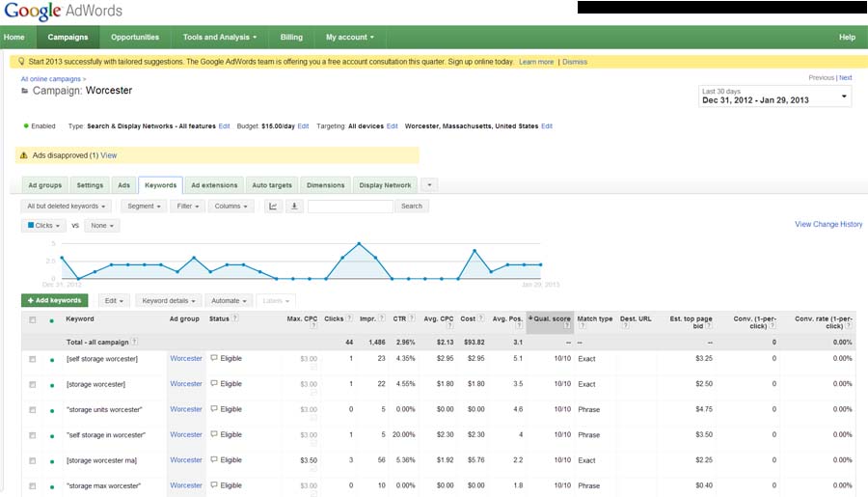The height and width of the screenshot is (497, 868).
Task: Sort by Qual. score column header
Action: [550, 322]
